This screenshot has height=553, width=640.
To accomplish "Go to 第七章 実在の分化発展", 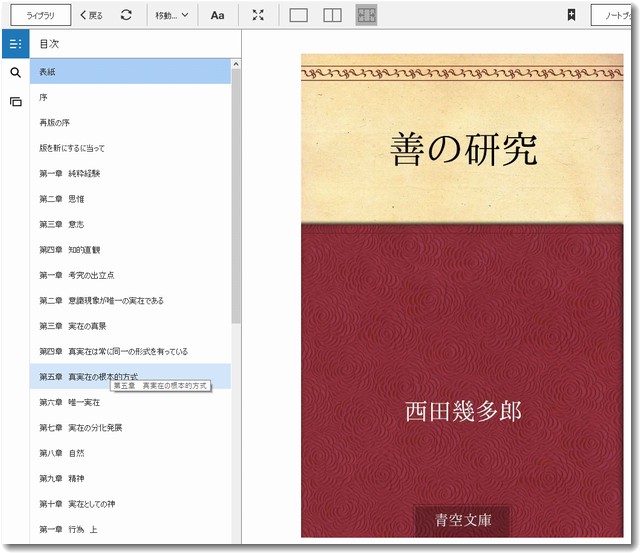I will pyautogui.click(x=130, y=428).
